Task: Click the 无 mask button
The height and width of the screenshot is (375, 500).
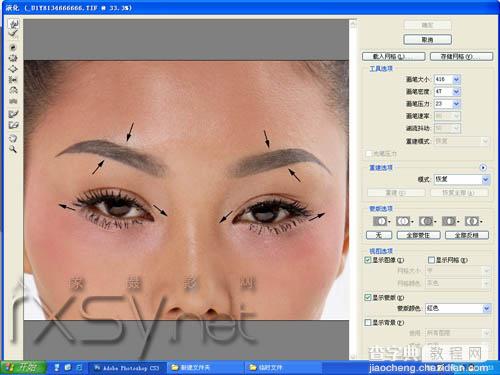Action: pyautogui.click(x=379, y=235)
